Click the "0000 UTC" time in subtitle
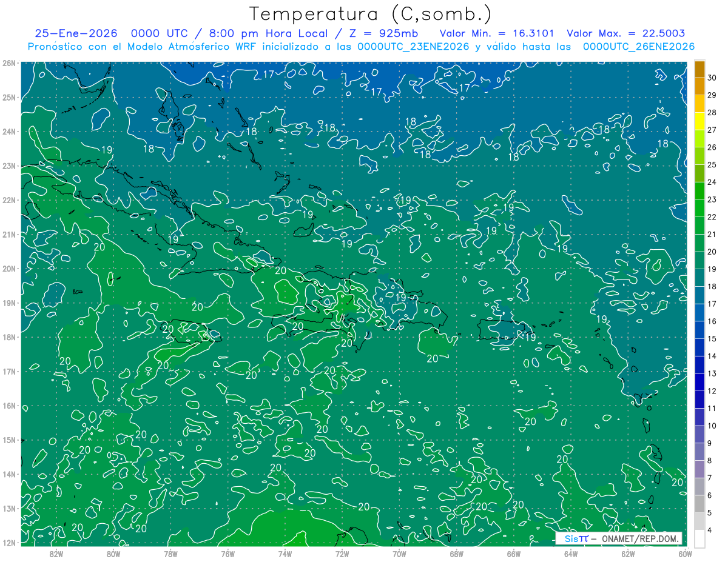The image size is (728, 562). click(160, 34)
